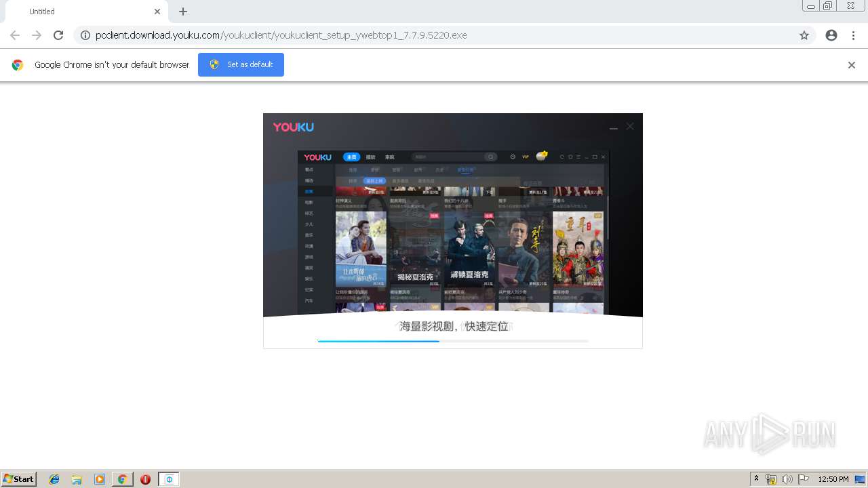Screen dimensions: 868x488
Task: Open the Chrome profile avatar menu
Action: pyautogui.click(x=831, y=35)
